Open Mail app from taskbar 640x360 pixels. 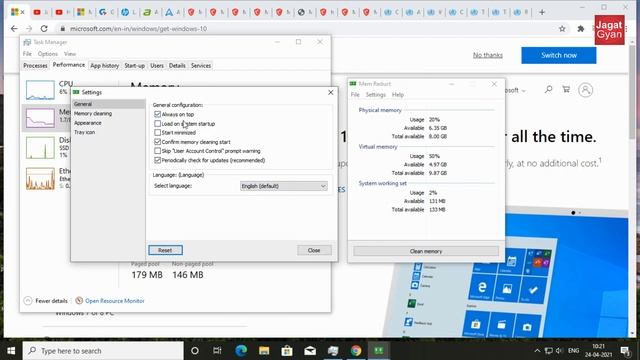point(310,351)
